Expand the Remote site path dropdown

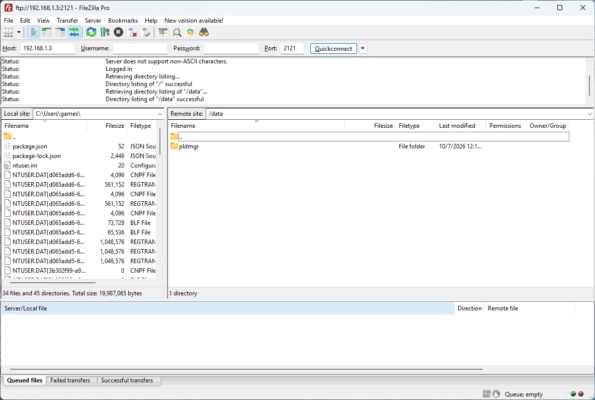[589, 114]
